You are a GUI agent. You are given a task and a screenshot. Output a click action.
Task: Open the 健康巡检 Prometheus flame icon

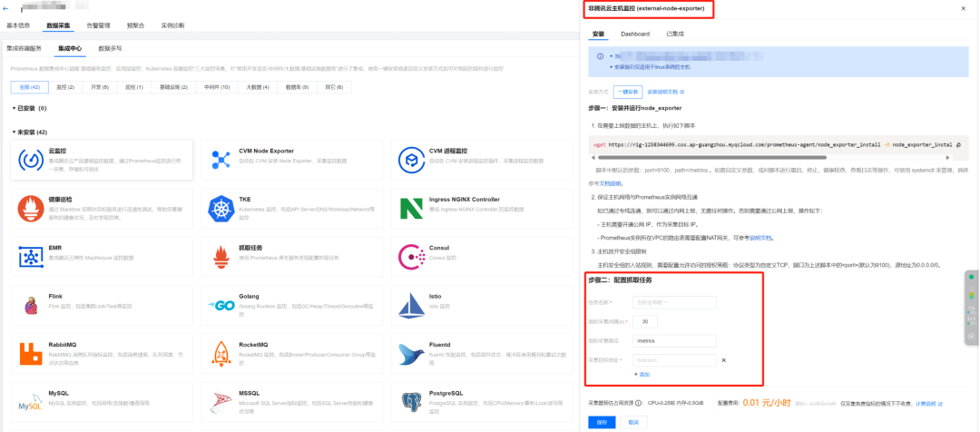click(x=31, y=208)
